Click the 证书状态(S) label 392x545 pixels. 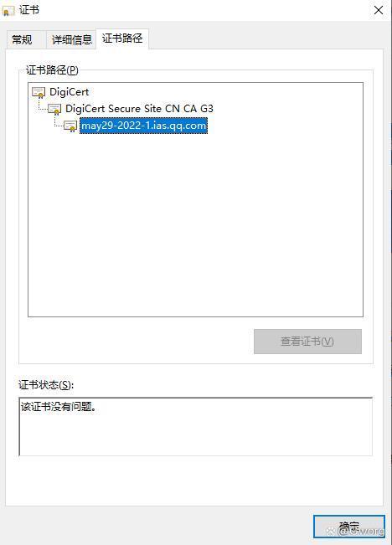click(46, 385)
